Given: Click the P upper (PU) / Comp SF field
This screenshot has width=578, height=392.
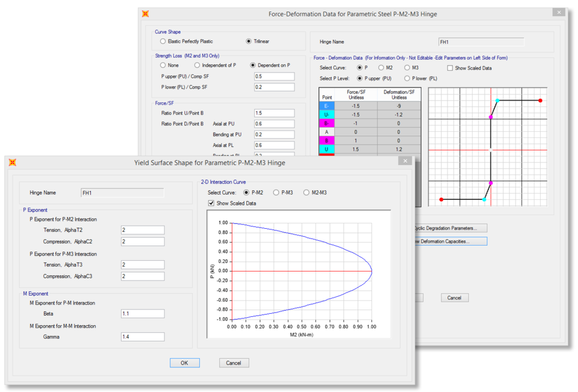Looking at the screenshot, I should coord(275,76).
